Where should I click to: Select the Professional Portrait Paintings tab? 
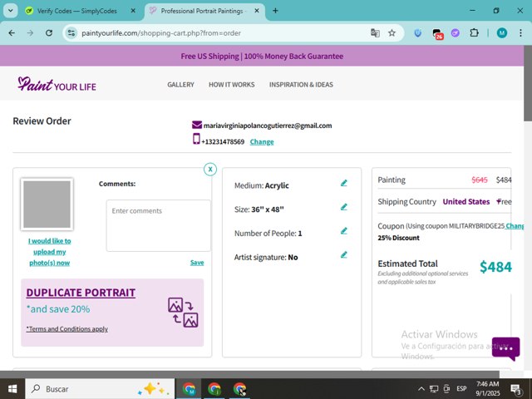(x=202, y=11)
